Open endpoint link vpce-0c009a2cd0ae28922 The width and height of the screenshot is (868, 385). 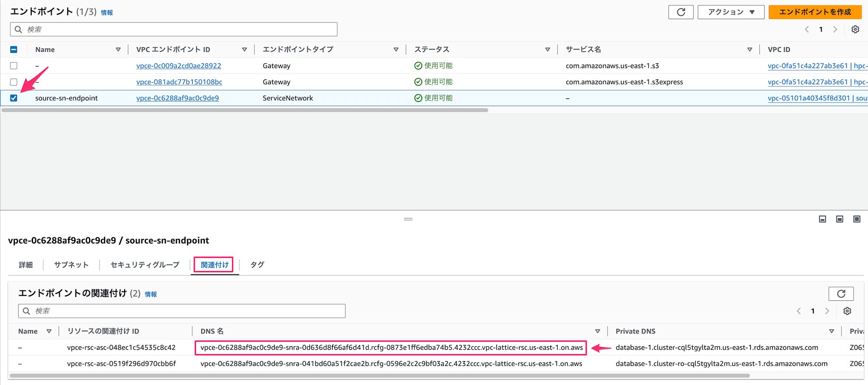tap(178, 66)
